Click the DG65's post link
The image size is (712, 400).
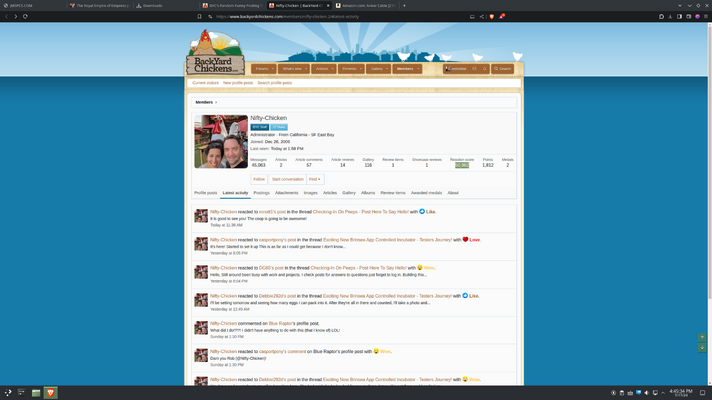271,268
